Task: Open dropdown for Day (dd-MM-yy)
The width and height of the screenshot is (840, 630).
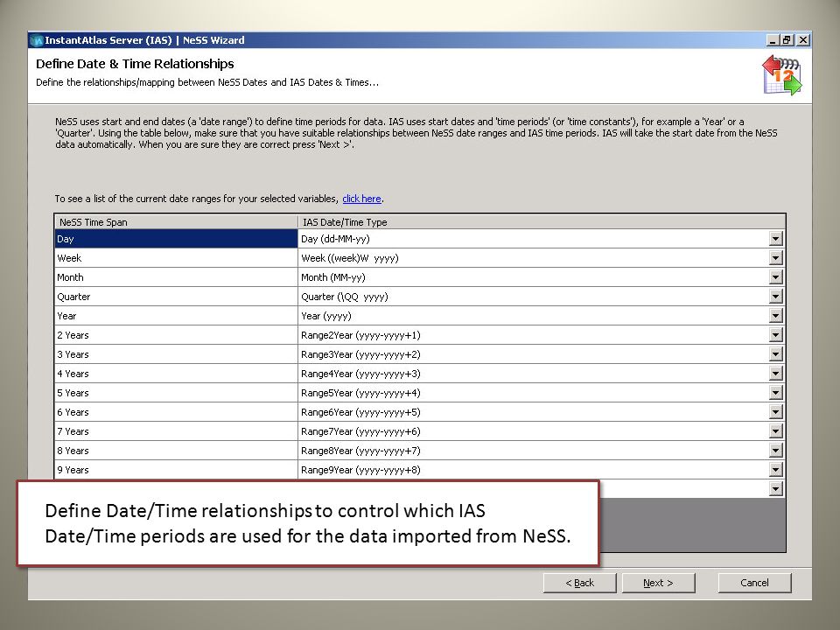Action: click(775, 239)
